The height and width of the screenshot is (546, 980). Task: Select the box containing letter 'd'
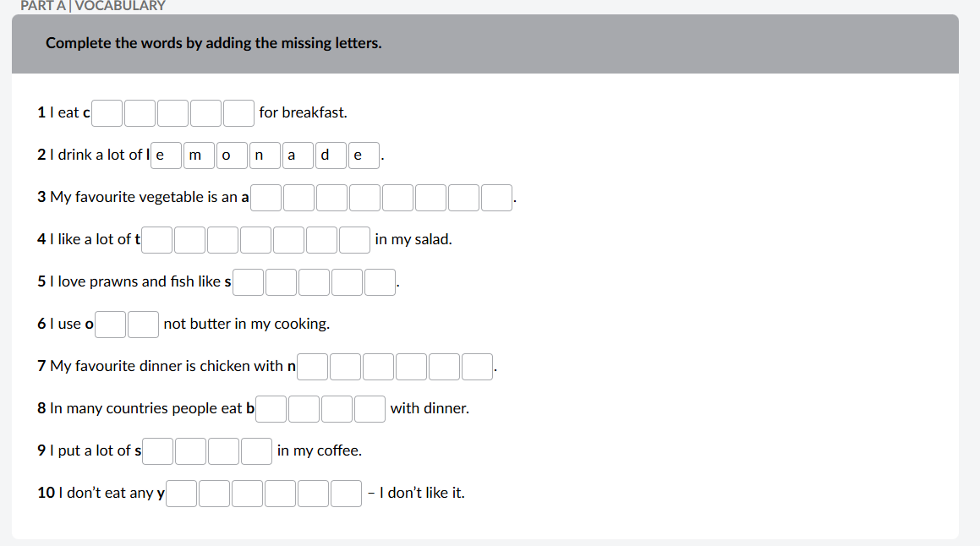point(331,155)
